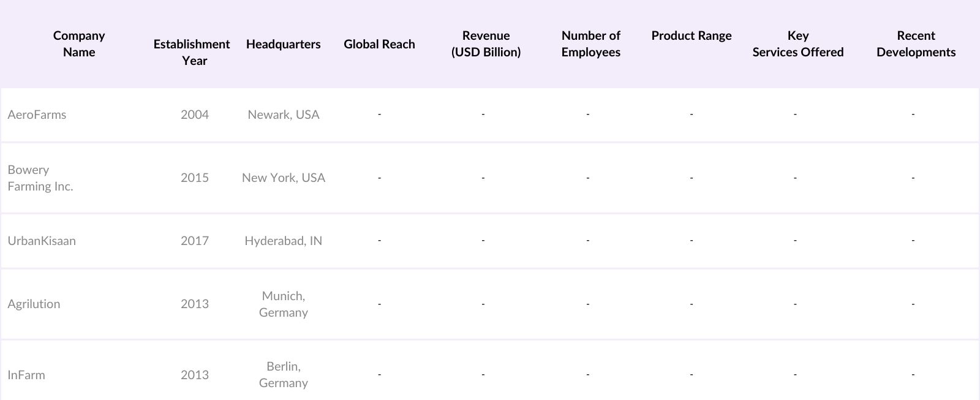Click the Newark, USA headquarters cell
This screenshot has height=400, width=980.
pyautogui.click(x=284, y=115)
